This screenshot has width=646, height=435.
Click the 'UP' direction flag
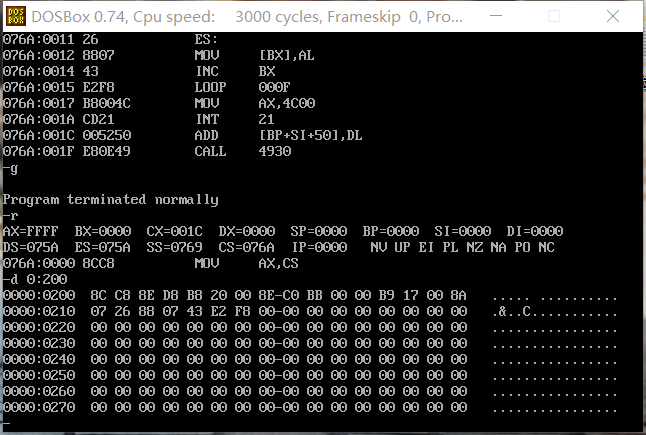click(x=403, y=247)
